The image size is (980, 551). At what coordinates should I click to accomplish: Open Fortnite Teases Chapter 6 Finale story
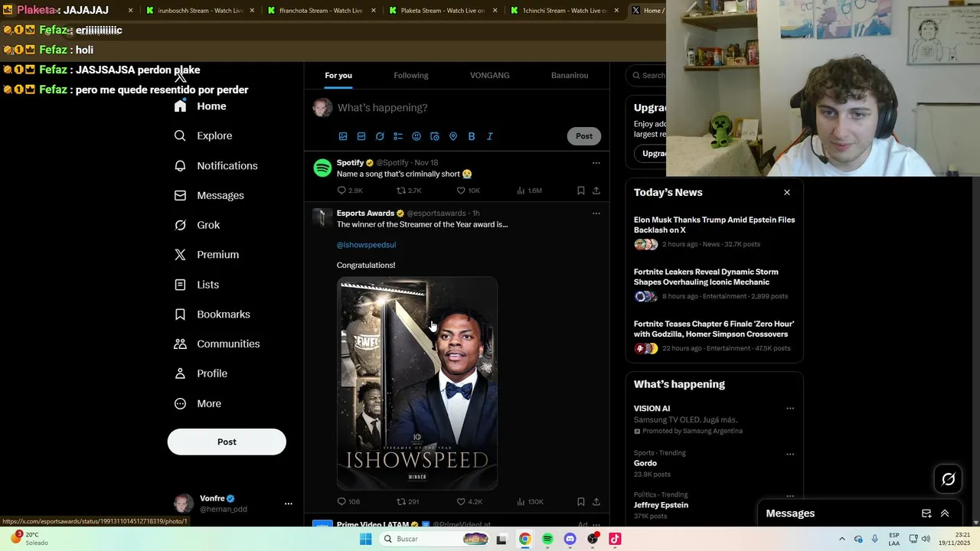click(x=714, y=337)
